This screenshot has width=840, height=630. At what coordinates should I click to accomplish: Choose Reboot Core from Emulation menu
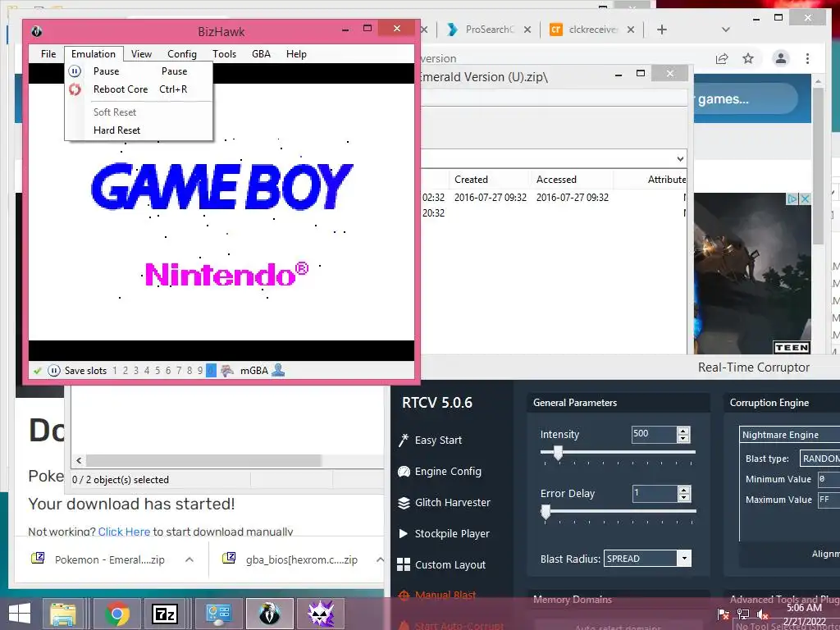[139, 89]
